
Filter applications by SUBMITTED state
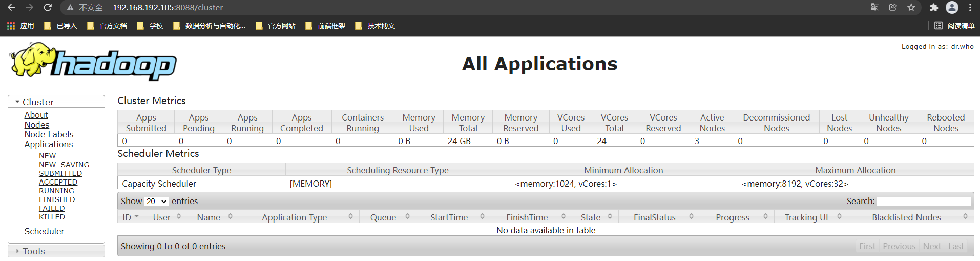60,173
